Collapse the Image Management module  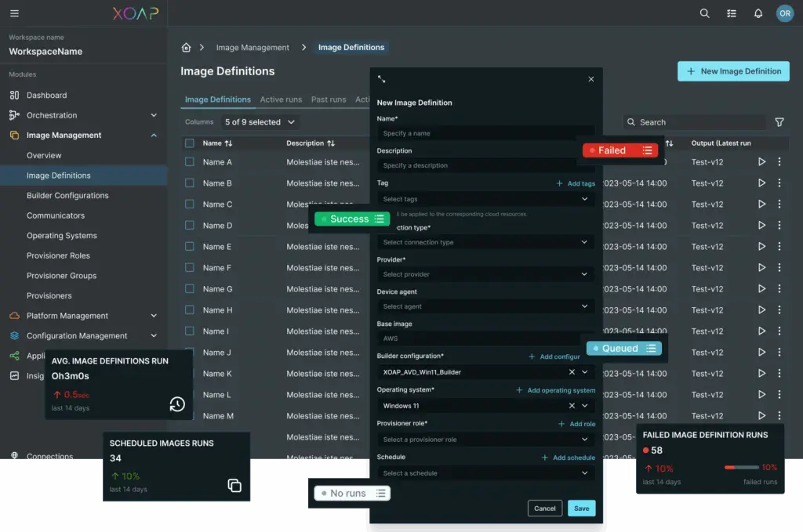pos(154,136)
